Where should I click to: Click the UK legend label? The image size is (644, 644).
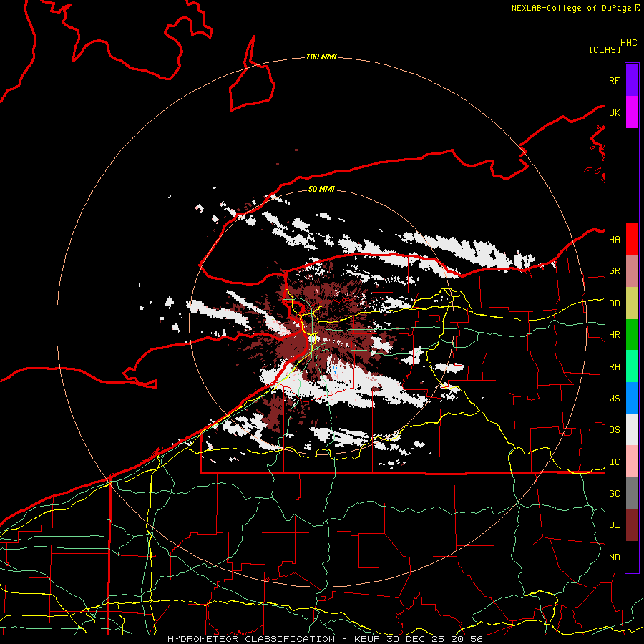pyautogui.click(x=614, y=112)
